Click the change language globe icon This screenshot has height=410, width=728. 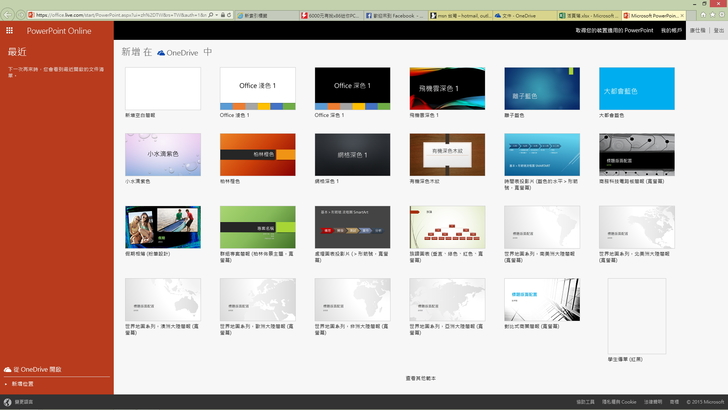click(x=8, y=402)
